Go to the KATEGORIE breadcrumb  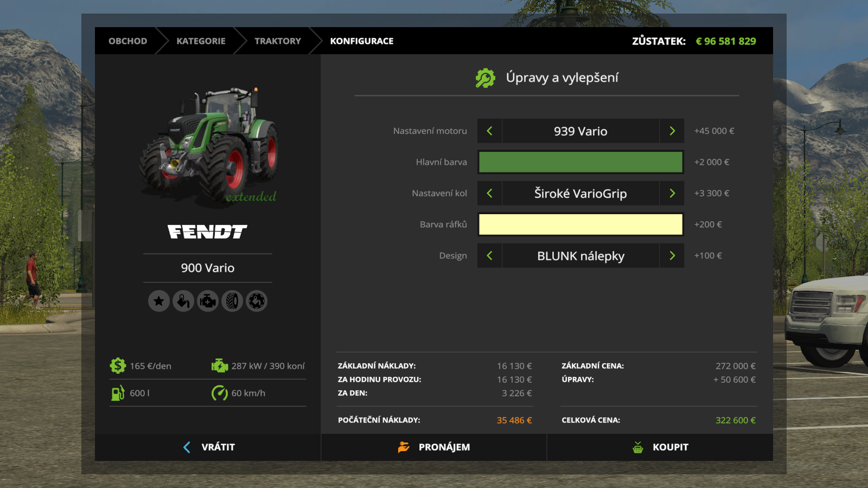pos(201,41)
